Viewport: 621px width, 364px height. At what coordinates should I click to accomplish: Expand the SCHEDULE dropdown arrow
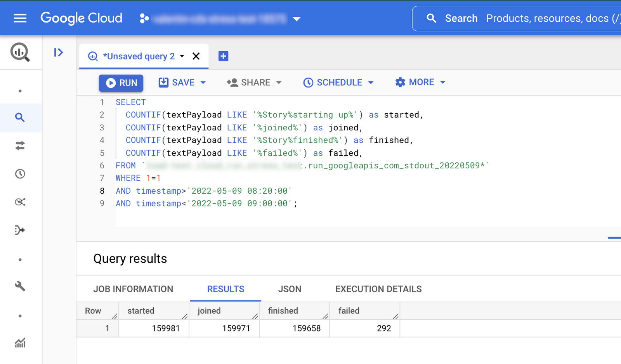click(371, 82)
